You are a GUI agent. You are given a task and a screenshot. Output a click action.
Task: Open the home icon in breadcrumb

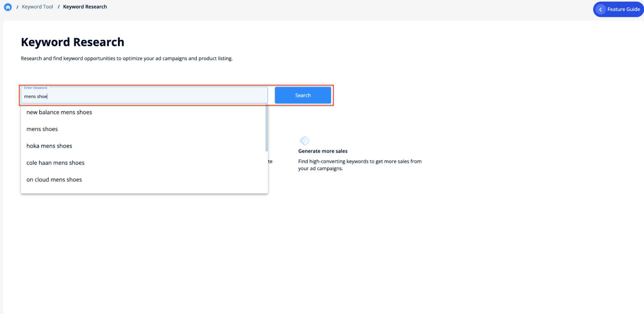point(8,7)
